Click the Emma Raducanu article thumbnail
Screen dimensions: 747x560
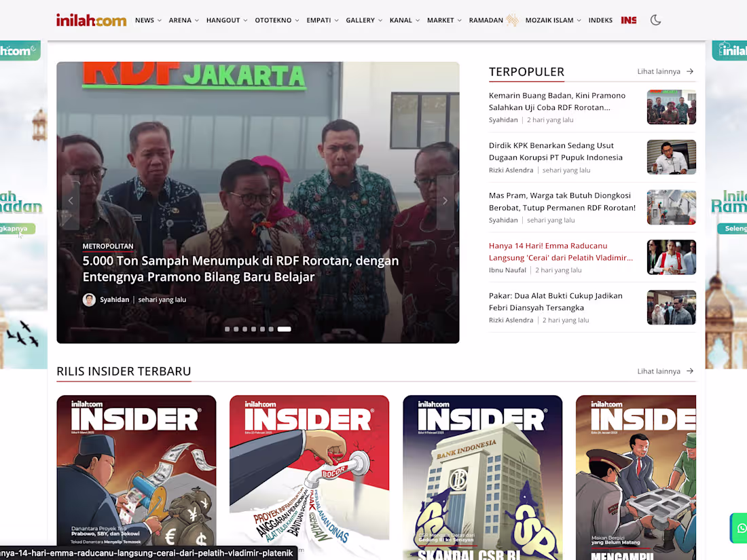[x=671, y=257]
